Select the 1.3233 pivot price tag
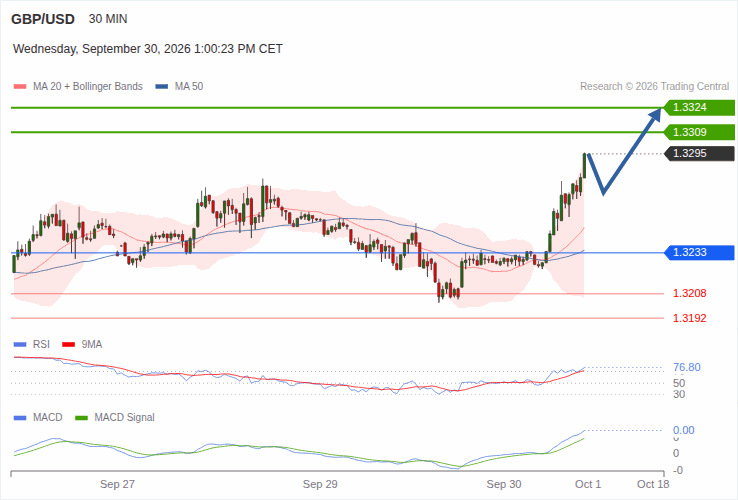This screenshot has width=738, height=500. [x=699, y=252]
